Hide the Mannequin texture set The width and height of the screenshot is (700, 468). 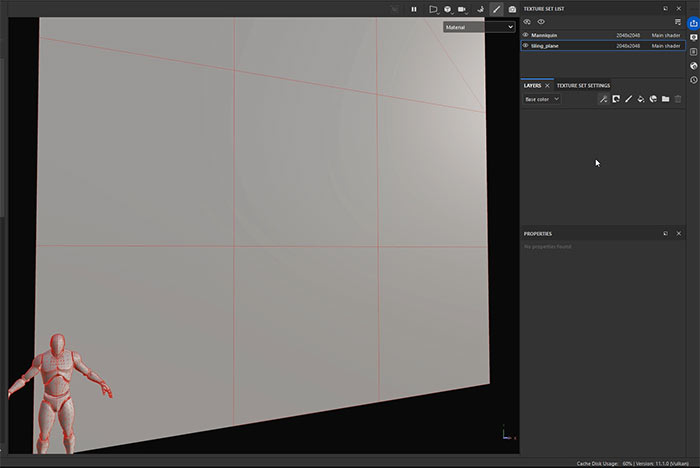click(x=526, y=35)
